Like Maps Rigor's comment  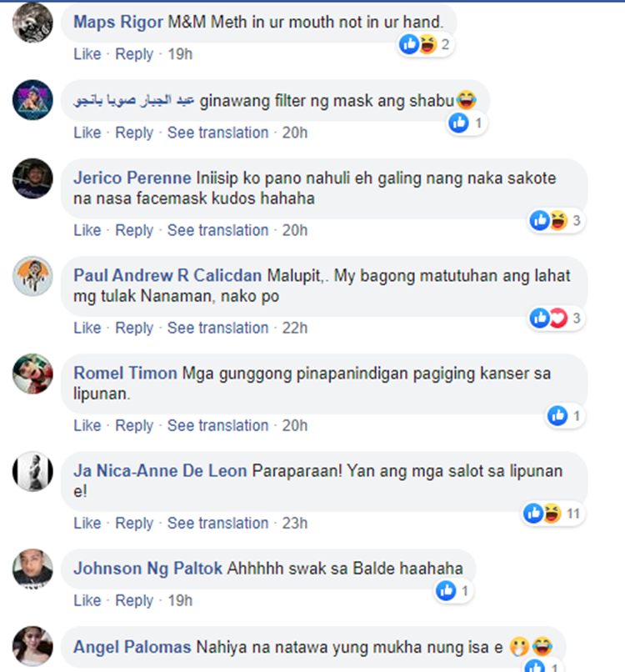pos(87,54)
